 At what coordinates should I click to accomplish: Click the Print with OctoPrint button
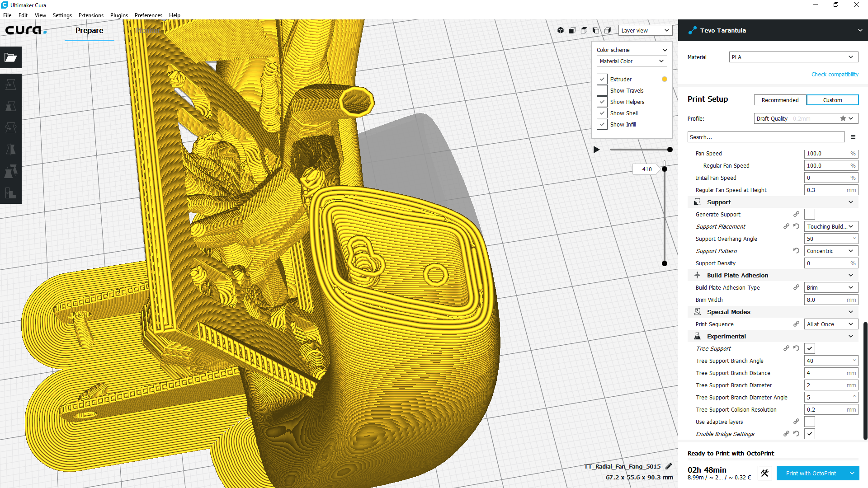tap(811, 473)
